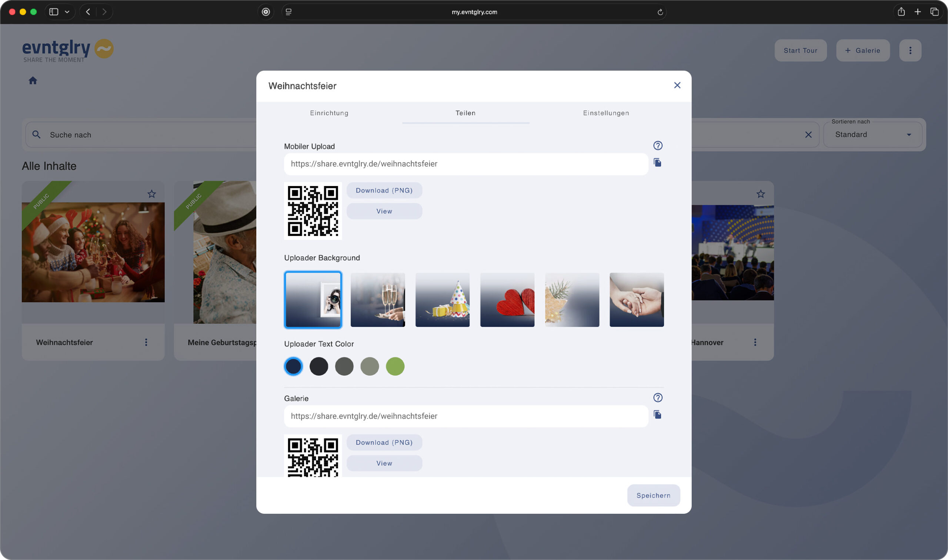Screen dimensions: 948x560
Task: Choose the red hearts uploader background
Action: (x=507, y=300)
